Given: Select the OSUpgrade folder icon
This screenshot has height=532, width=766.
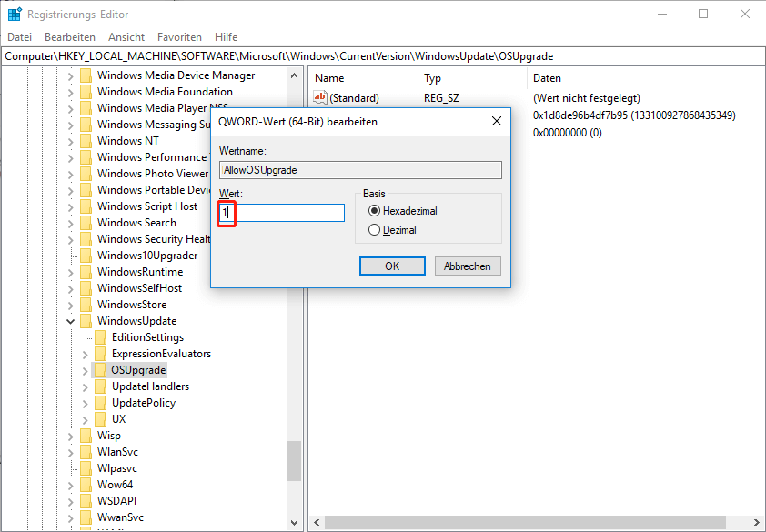Looking at the screenshot, I should [101, 370].
